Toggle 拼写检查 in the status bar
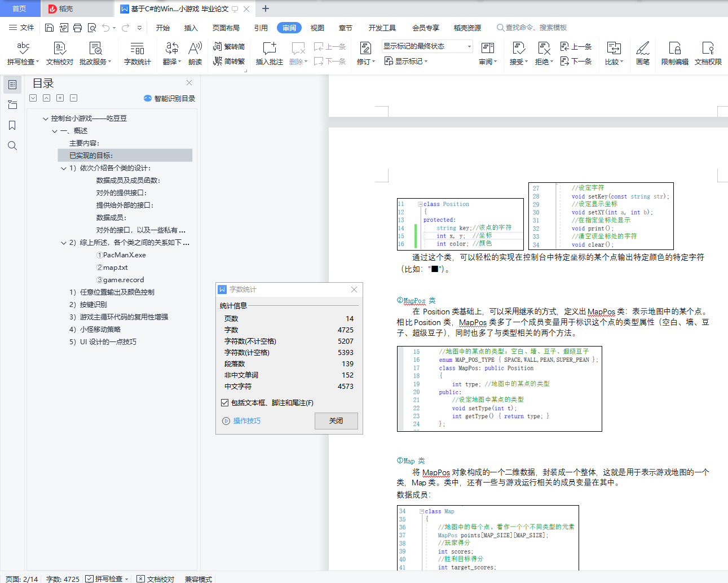 [x=107, y=579]
